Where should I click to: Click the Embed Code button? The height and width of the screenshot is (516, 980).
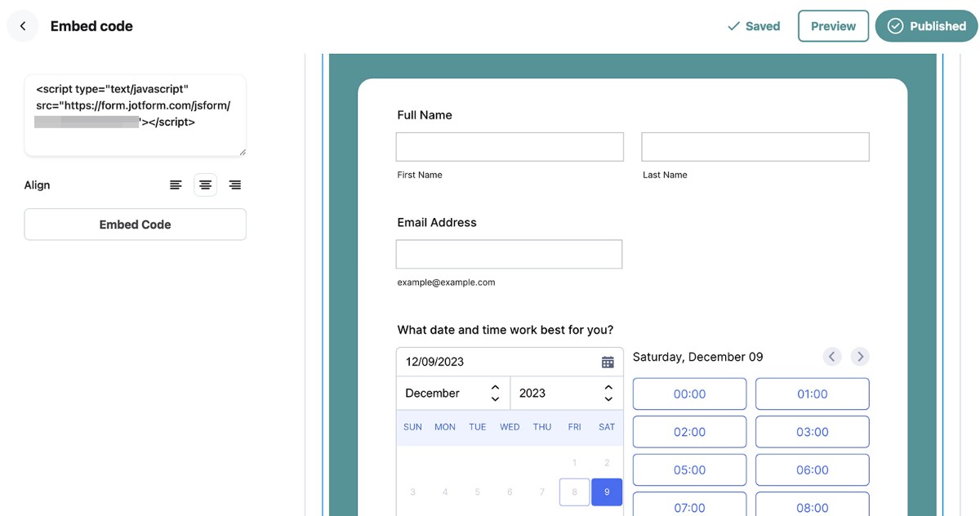pos(135,225)
